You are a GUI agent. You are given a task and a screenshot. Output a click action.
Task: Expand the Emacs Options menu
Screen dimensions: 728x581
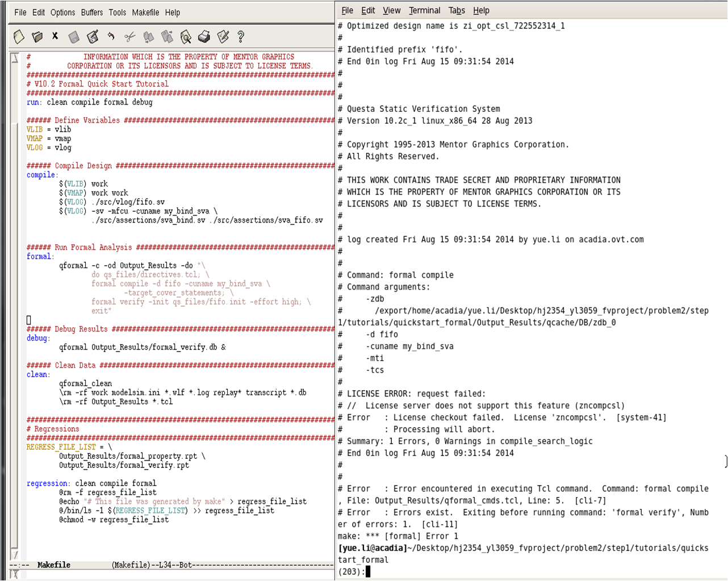(x=62, y=12)
